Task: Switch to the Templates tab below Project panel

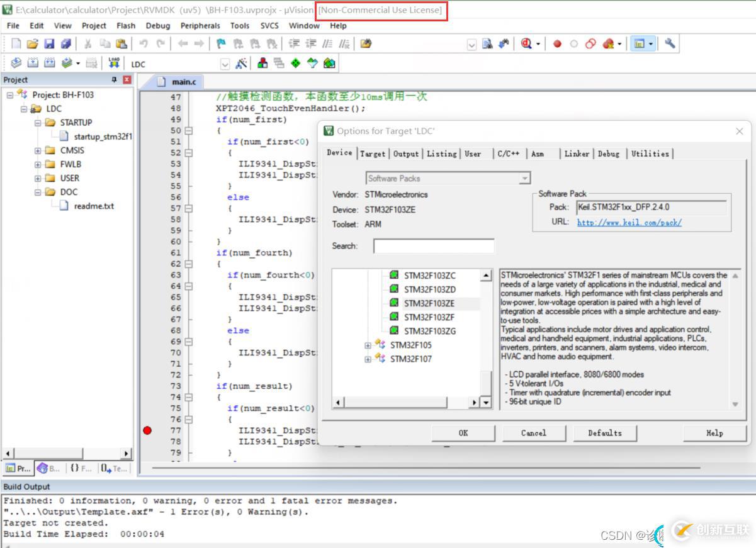Action: click(x=115, y=468)
